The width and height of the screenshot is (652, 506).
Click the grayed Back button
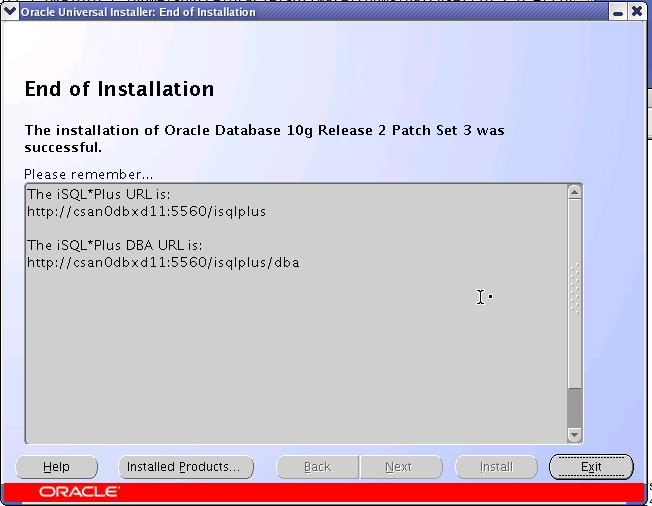pyautogui.click(x=317, y=467)
